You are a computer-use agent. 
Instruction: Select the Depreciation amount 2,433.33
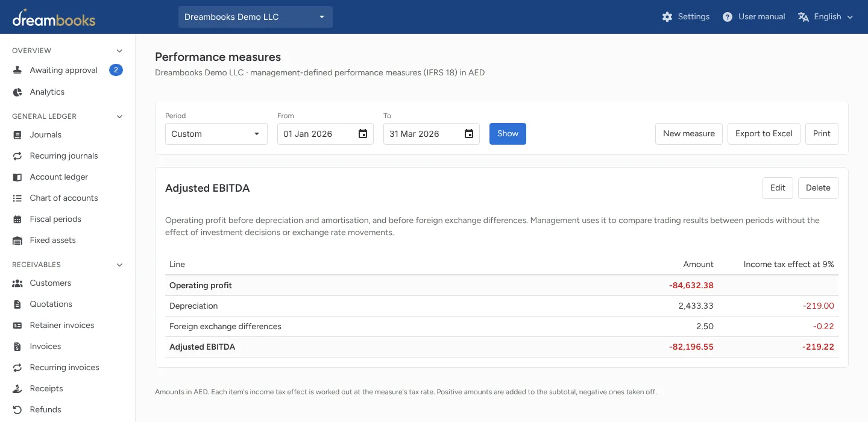pyautogui.click(x=696, y=306)
